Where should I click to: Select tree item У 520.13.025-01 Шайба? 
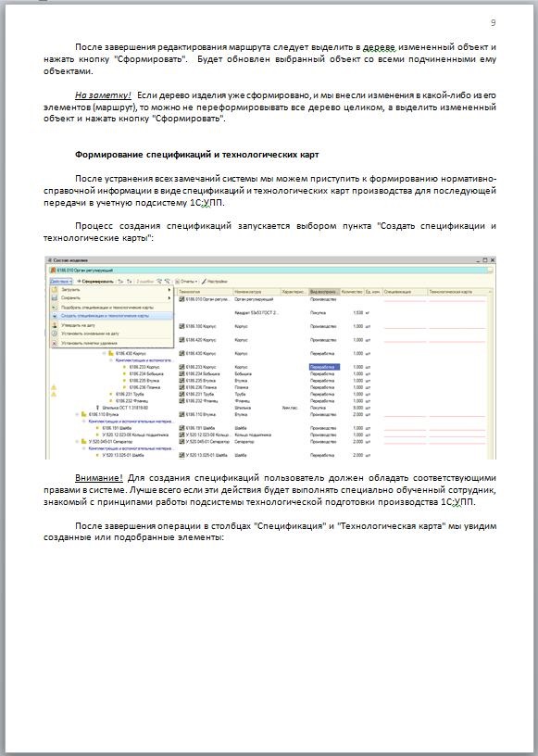[x=123, y=455]
